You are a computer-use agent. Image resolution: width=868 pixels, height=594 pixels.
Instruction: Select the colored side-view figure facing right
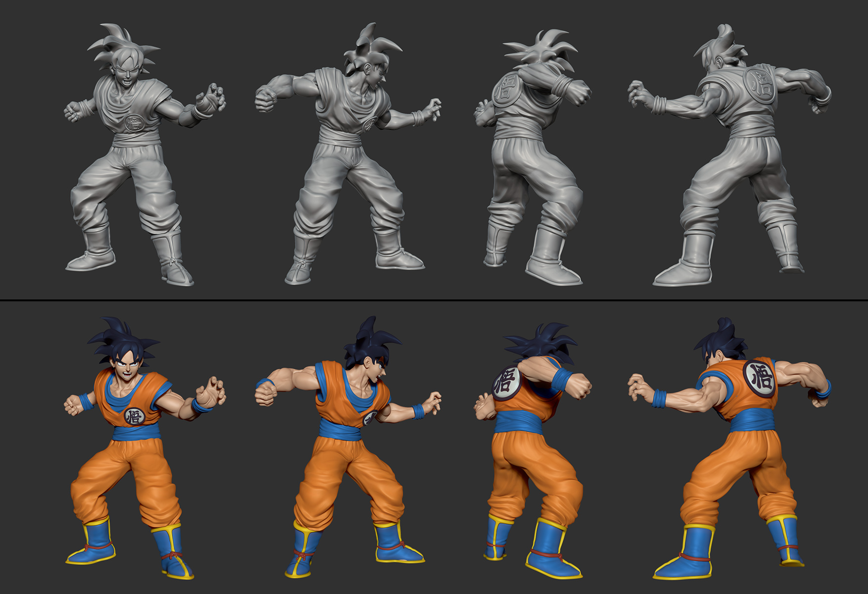[x=348, y=447]
